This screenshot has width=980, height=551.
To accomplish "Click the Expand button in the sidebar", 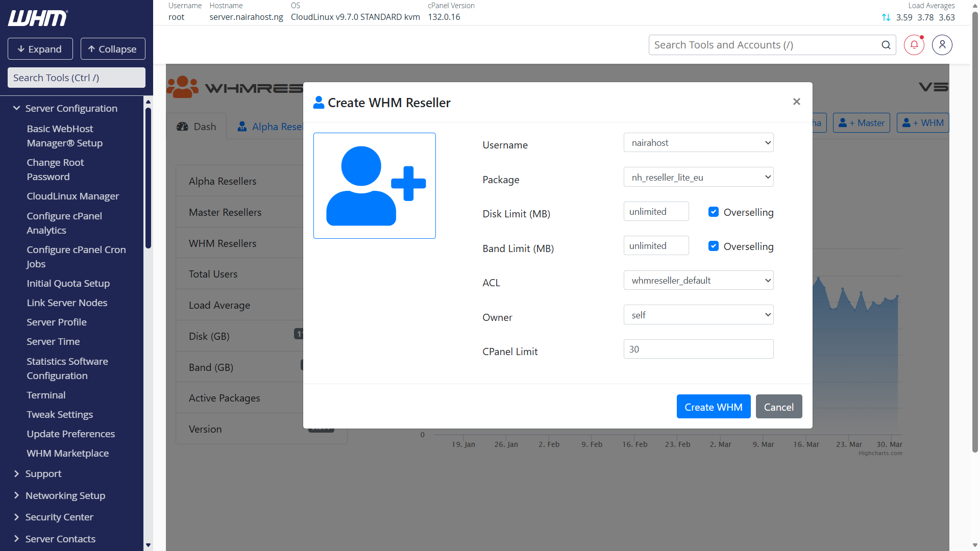I will click(x=40, y=49).
